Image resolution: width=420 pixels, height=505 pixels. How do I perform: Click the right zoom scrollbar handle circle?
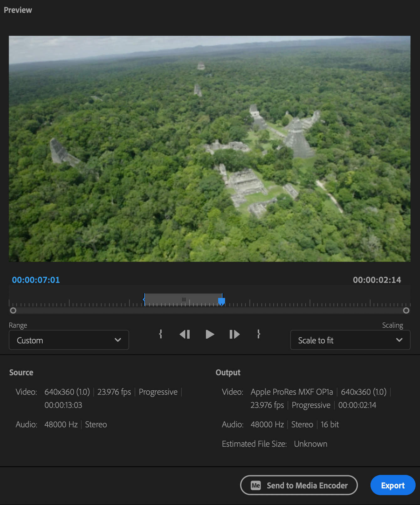[x=406, y=310]
